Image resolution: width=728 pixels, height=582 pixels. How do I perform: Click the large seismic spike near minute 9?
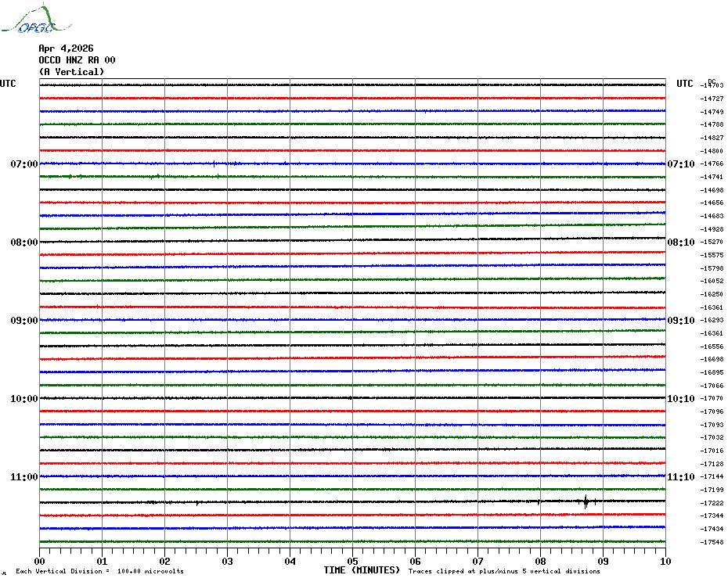(586, 501)
